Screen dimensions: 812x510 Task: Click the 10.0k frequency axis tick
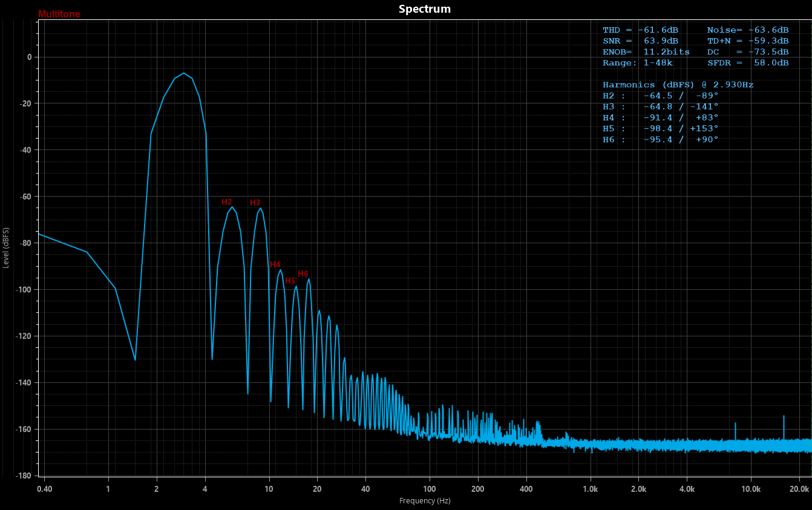point(751,488)
